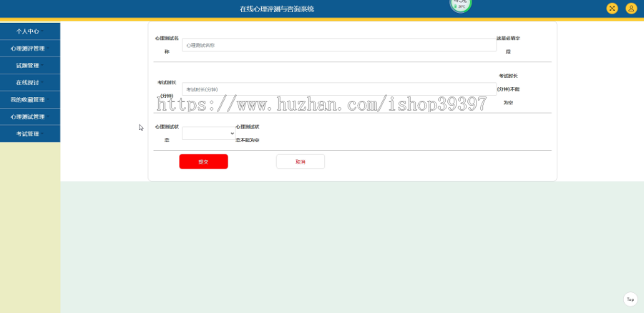The width and height of the screenshot is (644, 313).
Task: Focus the 考试时长(分钟) input field
Action: [339, 89]
